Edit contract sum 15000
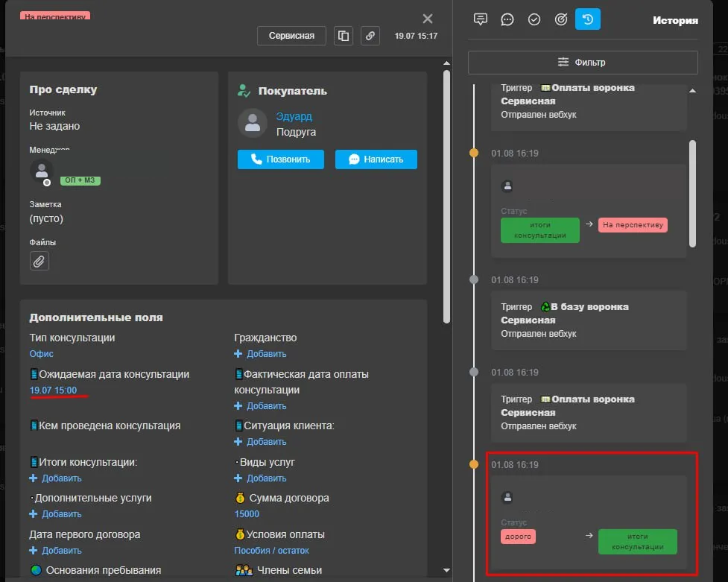728x582 pixels. coord(247,513)
